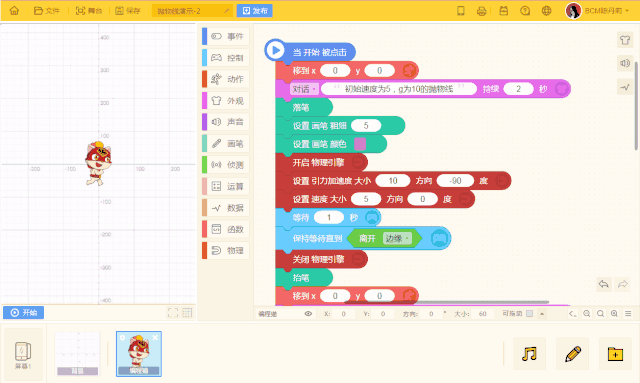Click the undo arrow icon
The image size is (640, 383).
[x=604, y=284]
